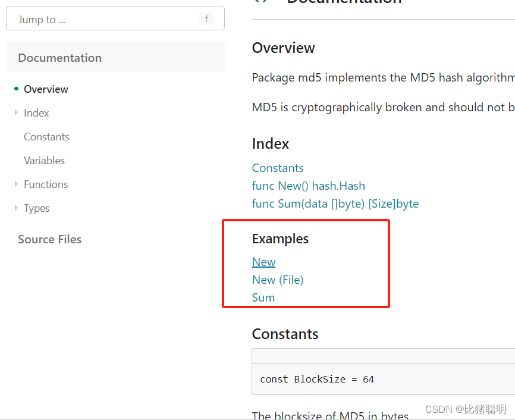Click the CSDN watermark link
This screenshot has height=420, width=515.
point(466,409)
